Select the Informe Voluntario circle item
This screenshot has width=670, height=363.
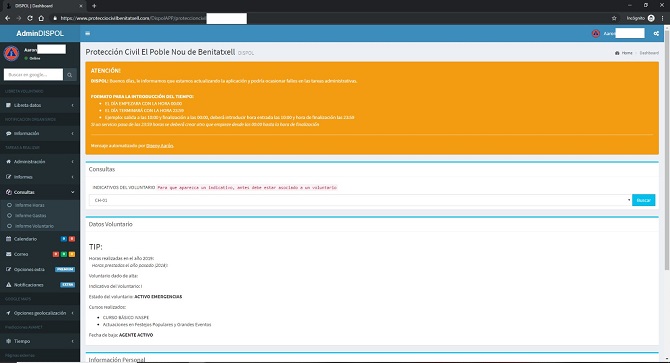[9, 226]
